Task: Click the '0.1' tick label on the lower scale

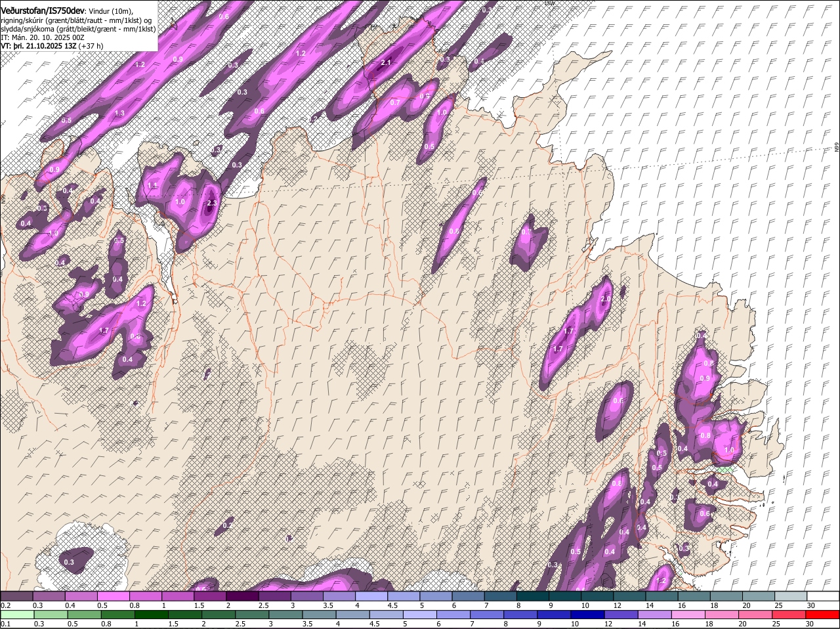Action: pyautogui.click(x=5, y=624)
